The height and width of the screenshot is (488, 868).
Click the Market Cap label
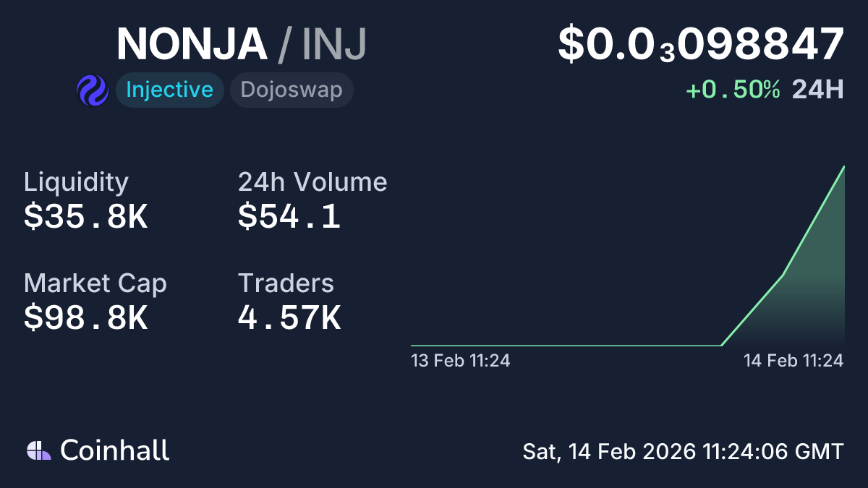(x=95, y=283)
